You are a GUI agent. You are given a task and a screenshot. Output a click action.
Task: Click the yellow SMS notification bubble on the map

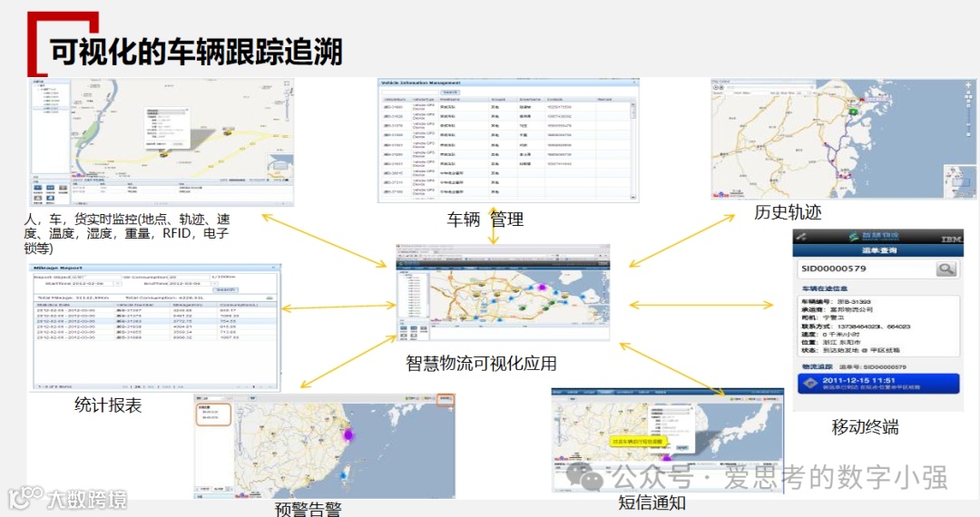639,442
